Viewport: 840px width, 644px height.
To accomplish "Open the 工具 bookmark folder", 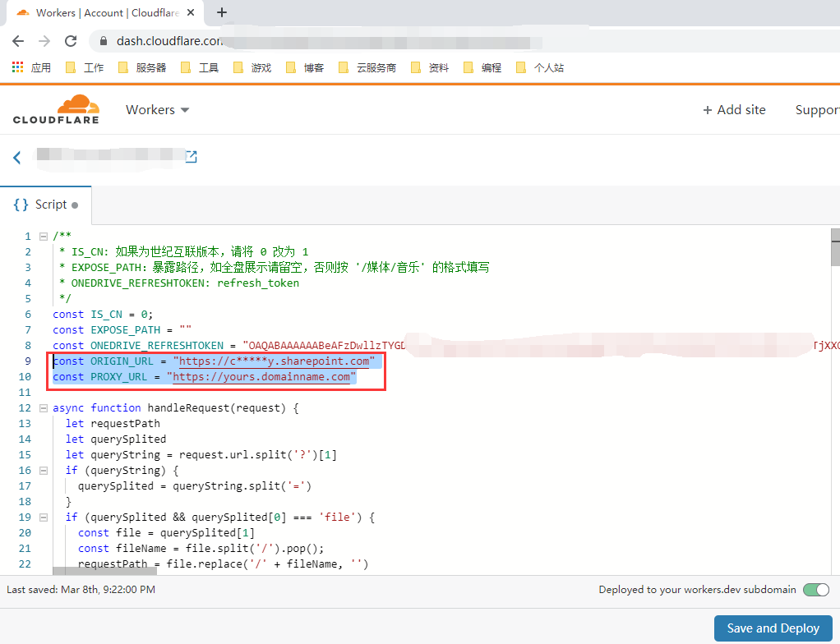I will [200, 67].
